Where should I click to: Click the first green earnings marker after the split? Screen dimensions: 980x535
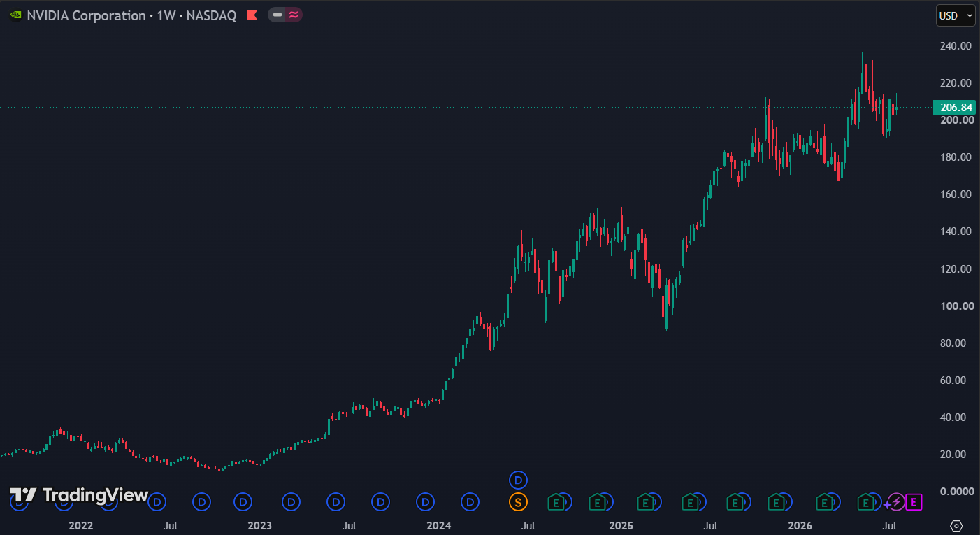tap(556, 501)
